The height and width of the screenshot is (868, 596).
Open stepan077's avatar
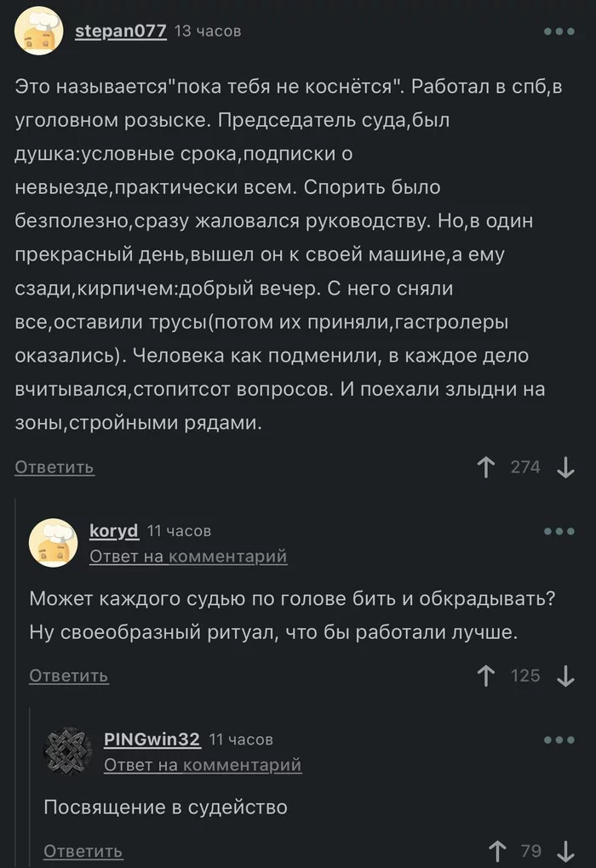(x=38, y=31)
